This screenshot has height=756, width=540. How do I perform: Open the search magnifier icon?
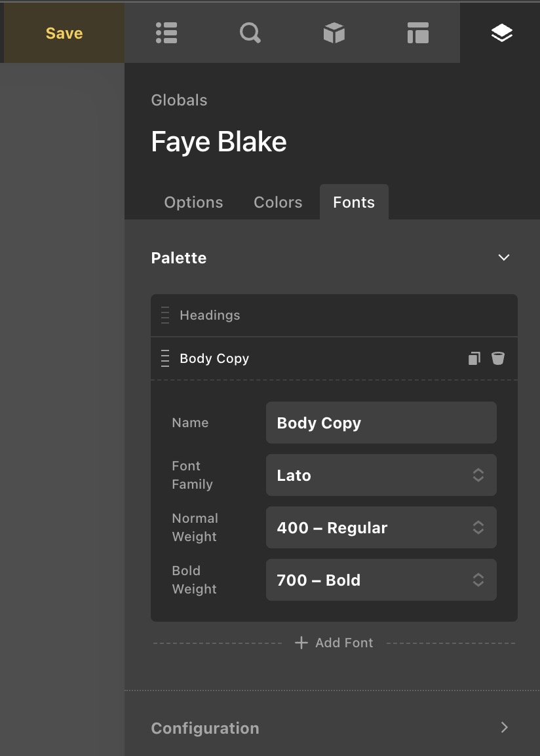(x=250, y=33)
